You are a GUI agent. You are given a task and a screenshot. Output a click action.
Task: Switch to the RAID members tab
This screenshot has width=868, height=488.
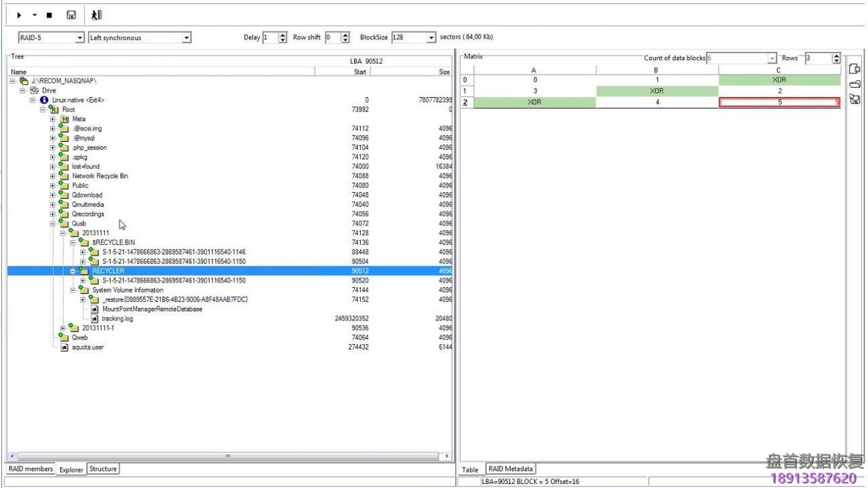click(30, 469)
